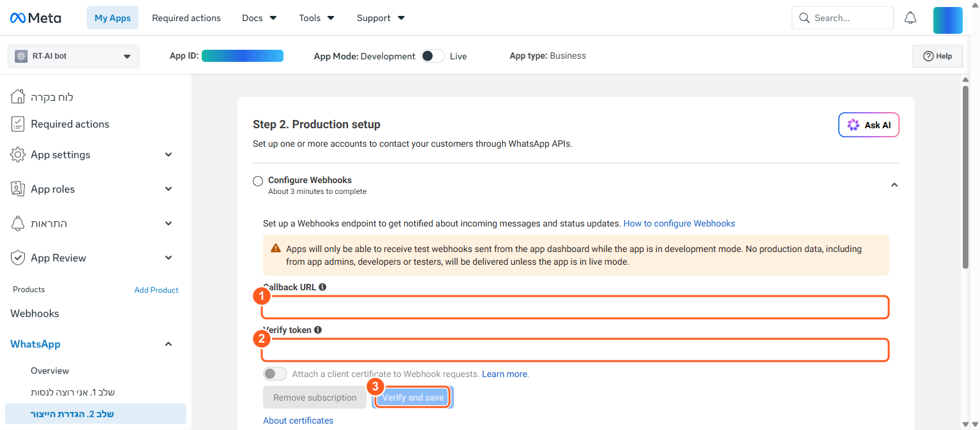This screenshot has width=980, height=430.
Task: Select שלב 1. אני רוצה לנסות item
Action: [x=73, y=392]
